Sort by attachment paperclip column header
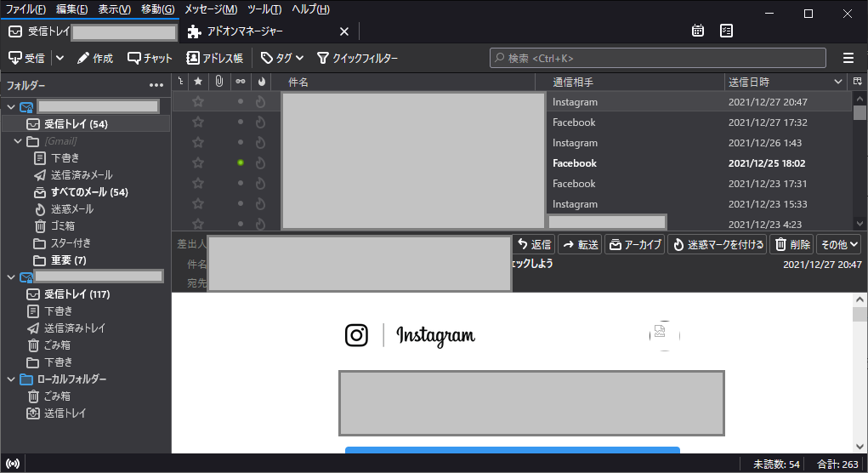The height and width of the screenshot is (473, 868). coord(219,82)
